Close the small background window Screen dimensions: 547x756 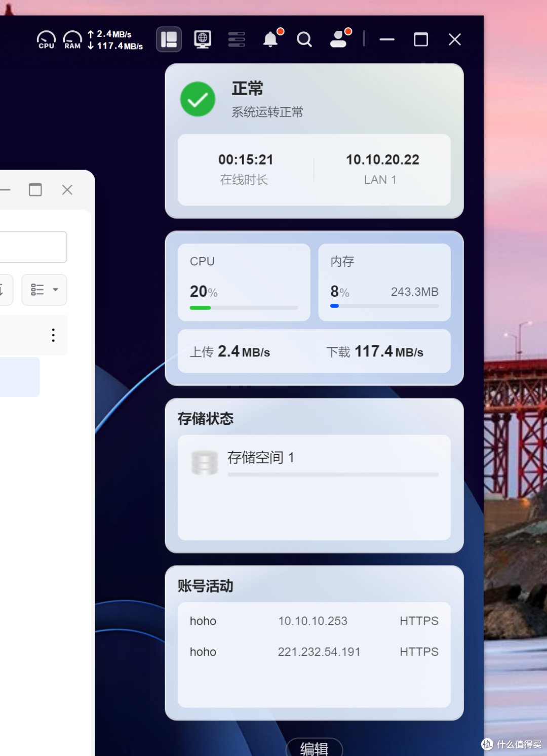pos(67,190)
